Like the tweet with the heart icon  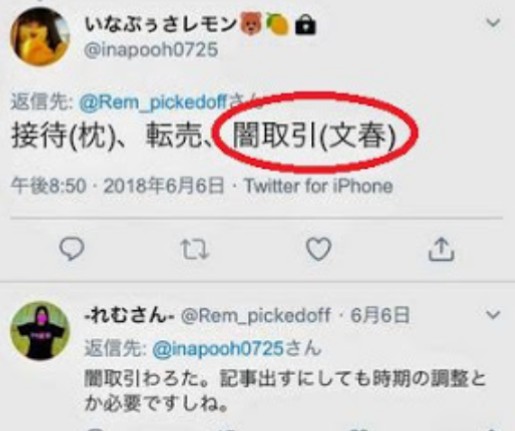point(319,249)
